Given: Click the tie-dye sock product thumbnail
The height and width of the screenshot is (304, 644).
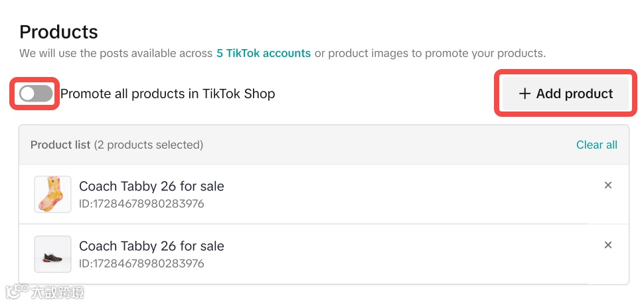Looking at the screenshot, I should coord(52,194).
